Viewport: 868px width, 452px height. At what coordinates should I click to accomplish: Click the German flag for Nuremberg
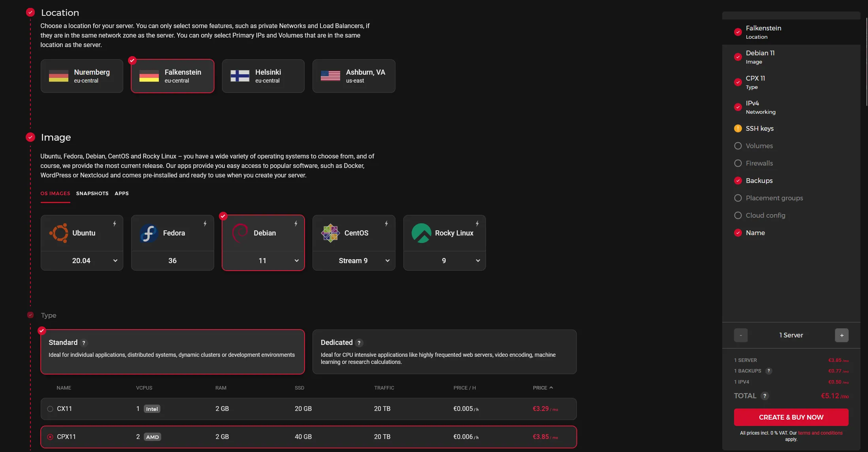[x=58, y=76]
